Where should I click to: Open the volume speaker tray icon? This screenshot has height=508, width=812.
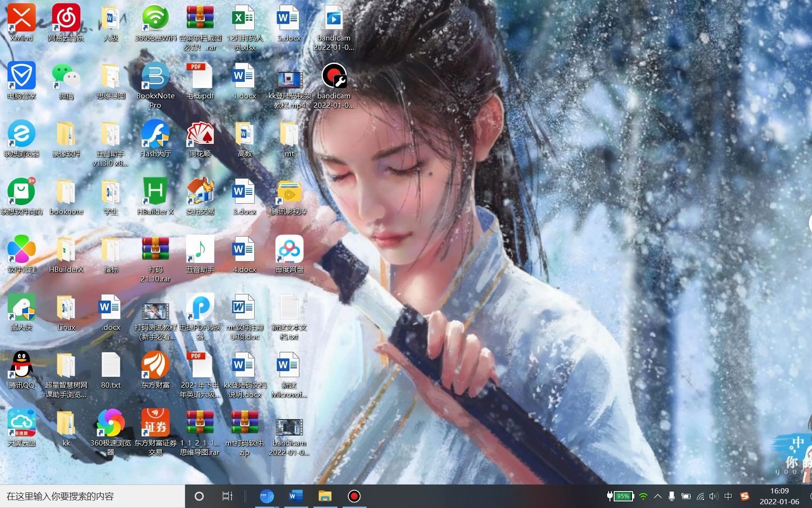714,496
